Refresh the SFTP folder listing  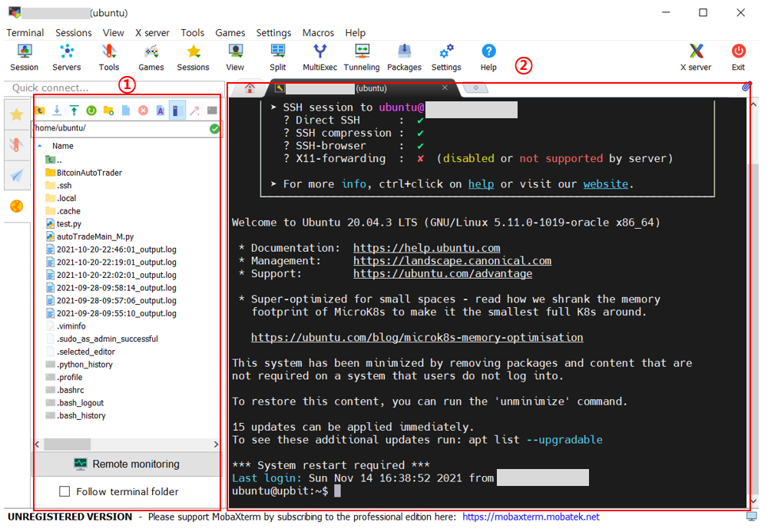tap(91, 110)
